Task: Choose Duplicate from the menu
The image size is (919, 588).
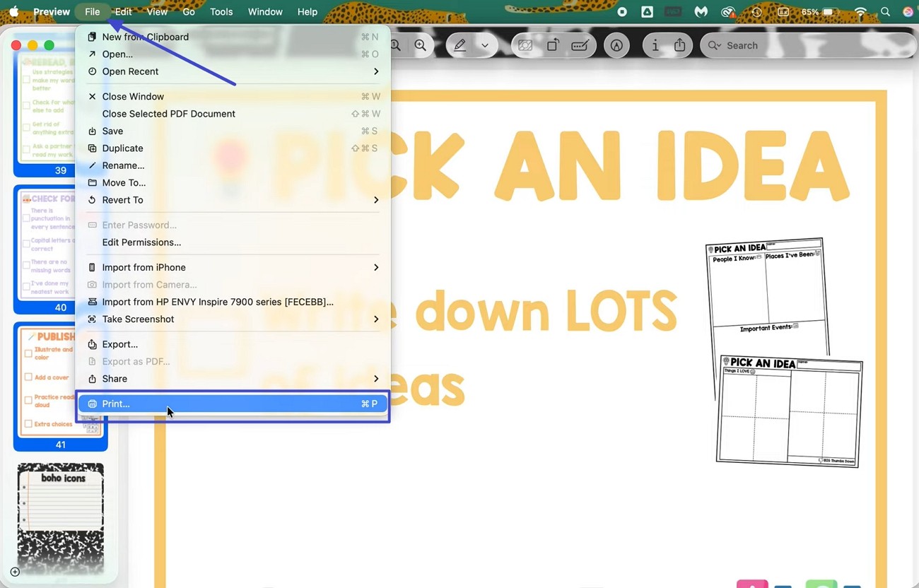Action: 233,148
